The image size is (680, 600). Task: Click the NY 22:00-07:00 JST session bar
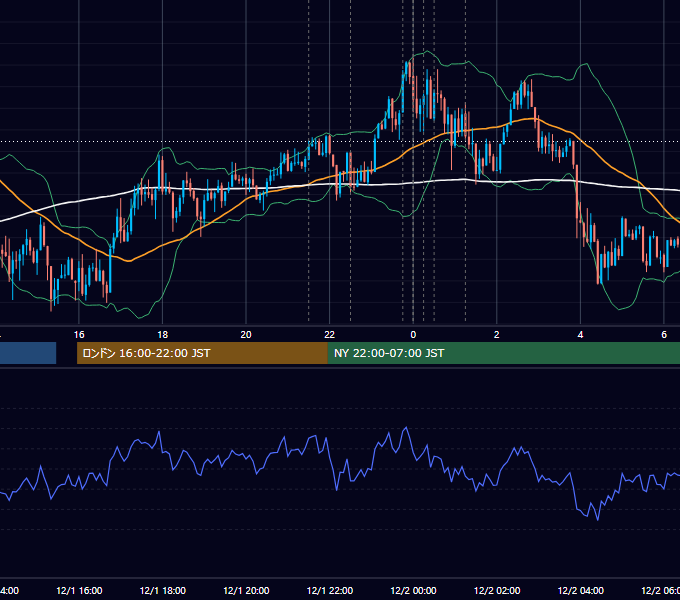pos(503,353)
